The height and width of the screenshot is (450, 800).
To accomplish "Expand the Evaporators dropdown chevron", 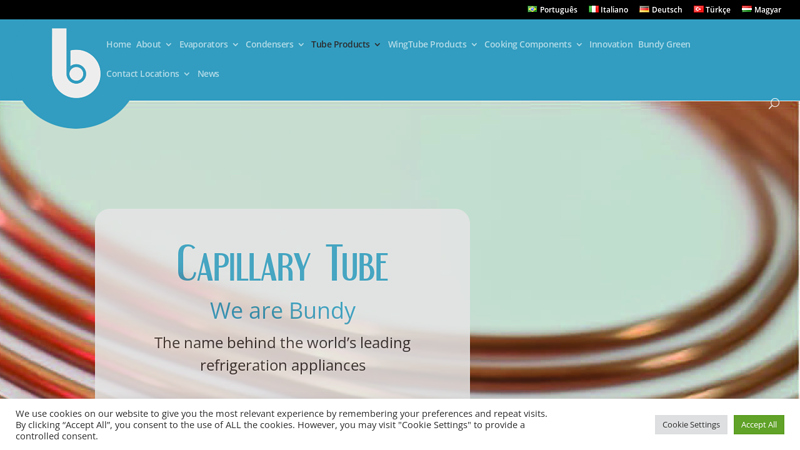I will coord(235,45).
